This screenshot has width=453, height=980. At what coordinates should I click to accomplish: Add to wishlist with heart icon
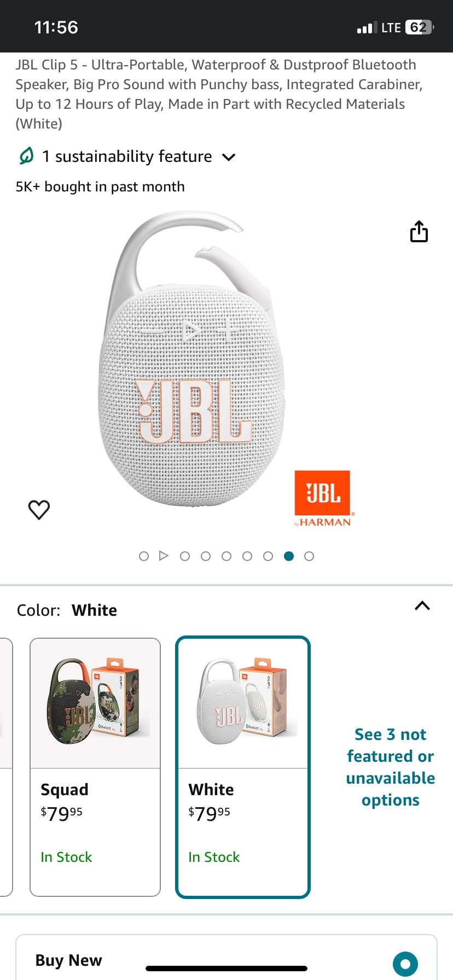tap(39, 510)
